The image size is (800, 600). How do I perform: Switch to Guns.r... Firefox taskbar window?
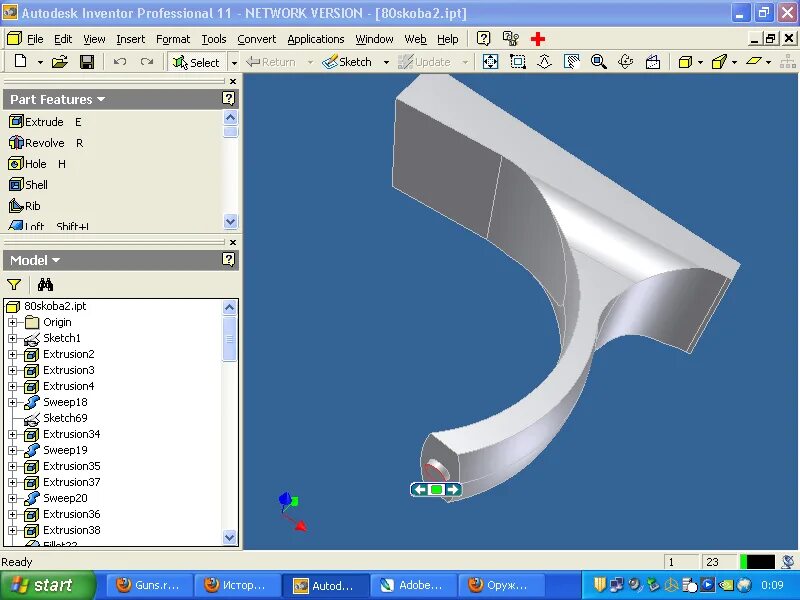[x=149, y=585]
